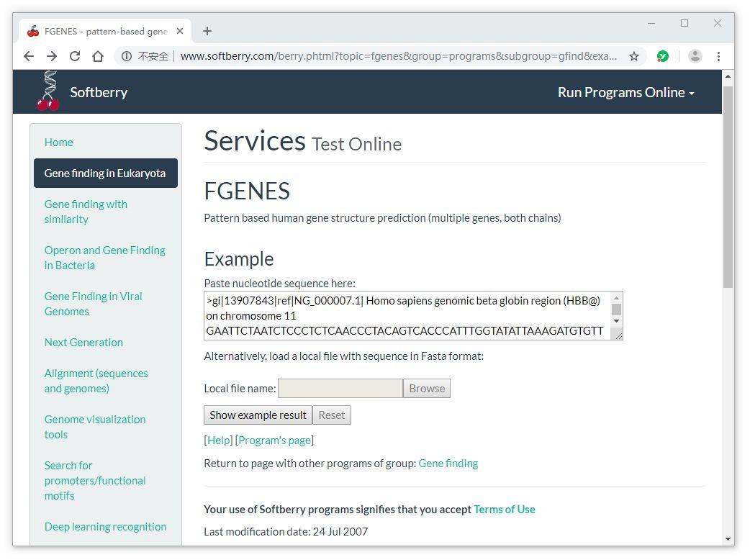Click the browser back arrow
Viewport: 750px width, 560px height.
click(29, 56)
